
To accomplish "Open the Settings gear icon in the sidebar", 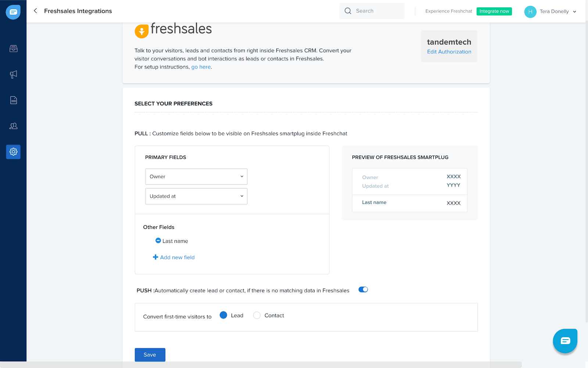I will coord(13,152).
